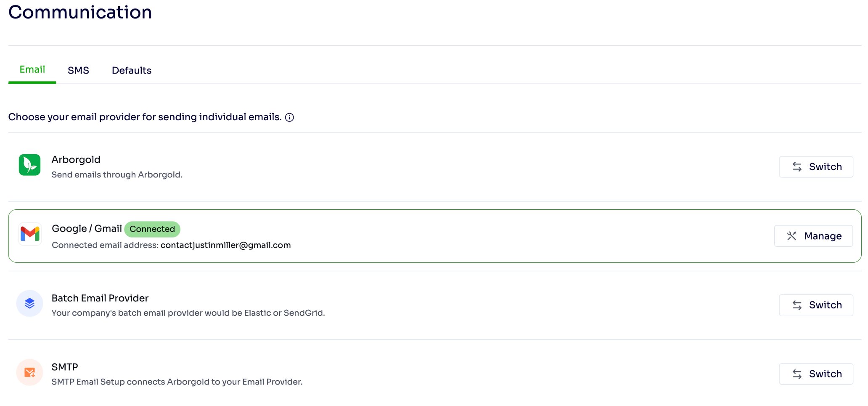Open the Defaults tab

(x=131, y=70)
